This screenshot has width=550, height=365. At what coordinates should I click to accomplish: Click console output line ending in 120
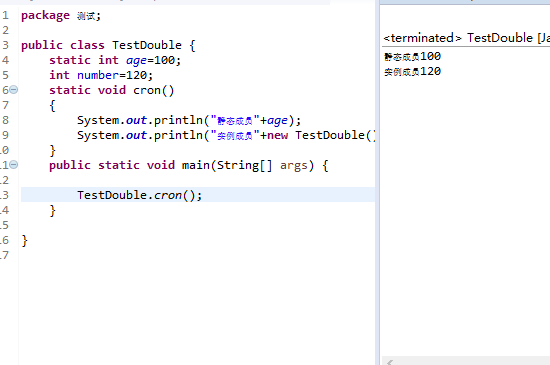point(412,72)
